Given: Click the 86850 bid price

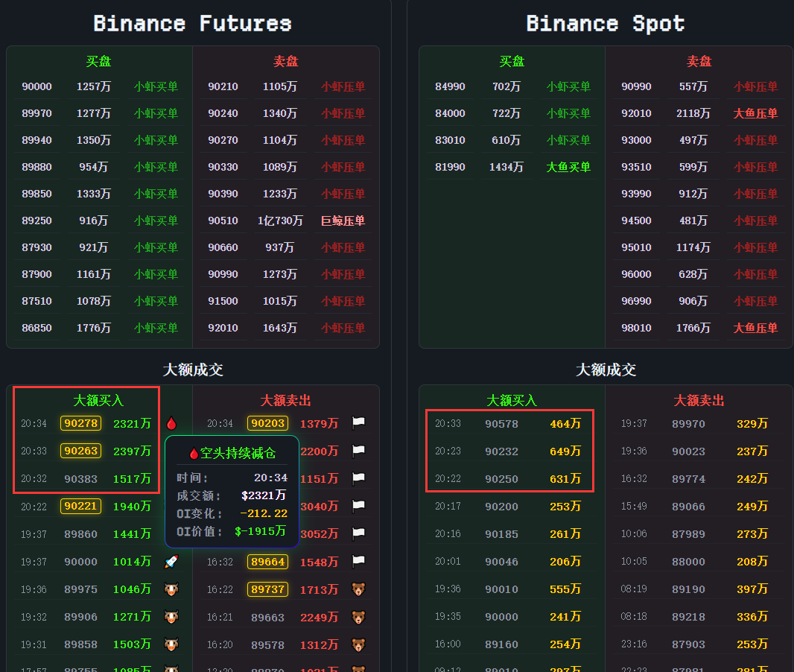Looking at the screenshot, I should (x=37, y=328).
